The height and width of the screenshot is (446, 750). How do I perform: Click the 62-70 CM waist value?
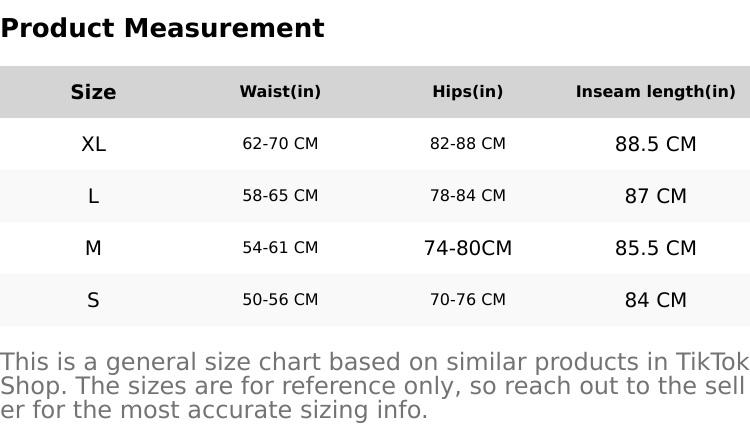(x=280, y=144)
